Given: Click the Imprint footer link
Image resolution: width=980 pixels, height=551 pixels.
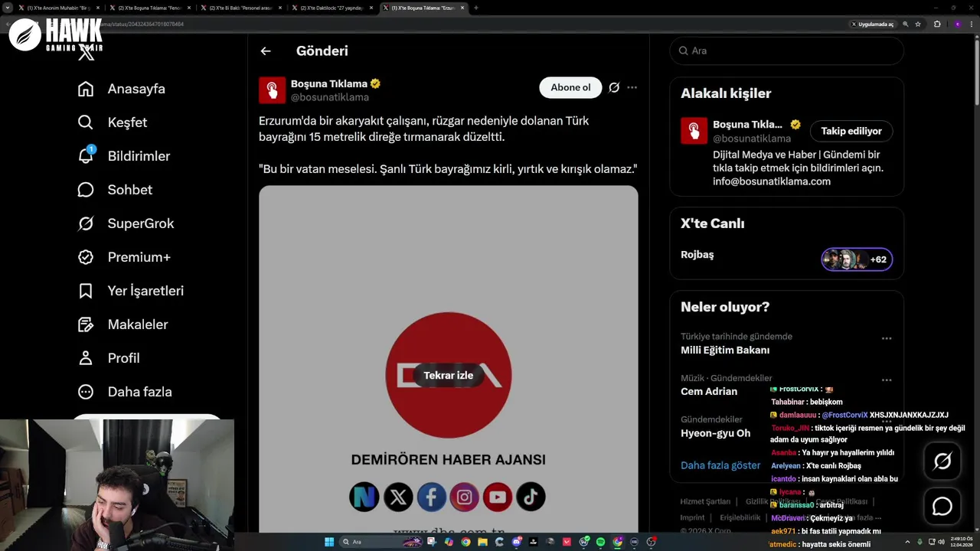Looking at the screenshot, I should point(692,518).
